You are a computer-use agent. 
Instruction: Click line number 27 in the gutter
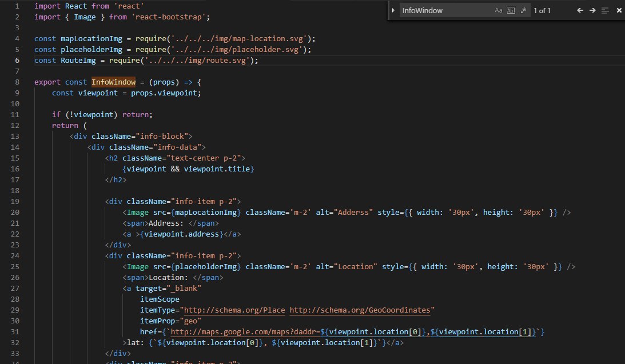coord(15,289)
